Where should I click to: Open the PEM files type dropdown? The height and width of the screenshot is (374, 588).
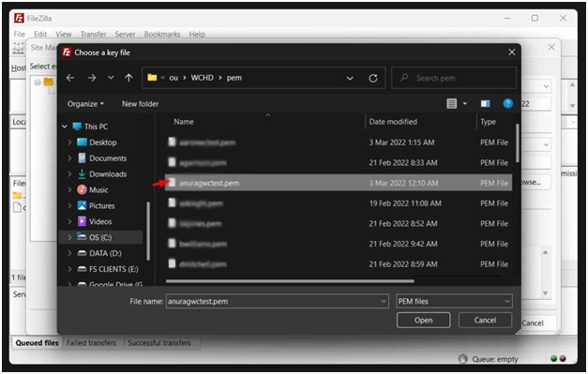(454, 301)
